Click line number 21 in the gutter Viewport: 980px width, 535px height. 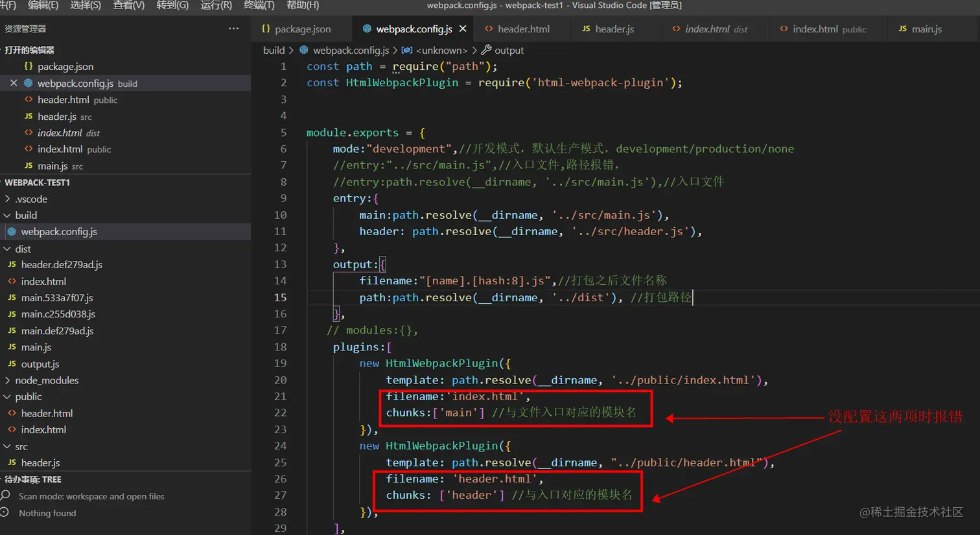point(280,396)
